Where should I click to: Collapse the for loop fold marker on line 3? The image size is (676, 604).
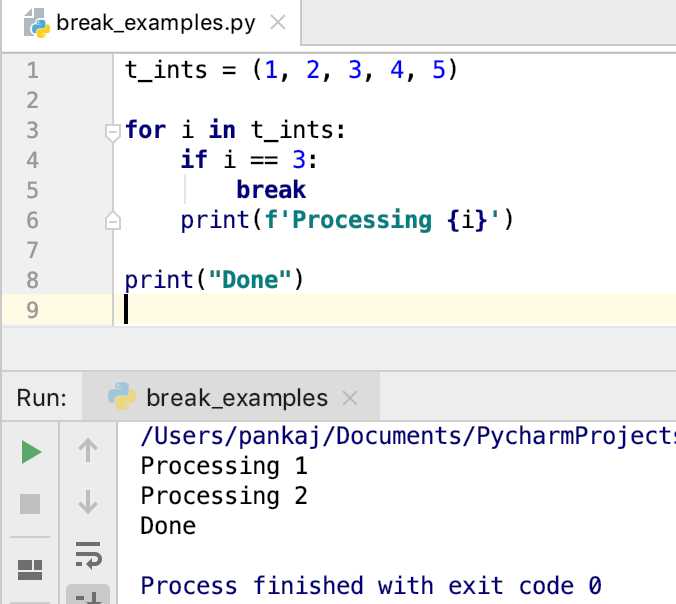113,132
